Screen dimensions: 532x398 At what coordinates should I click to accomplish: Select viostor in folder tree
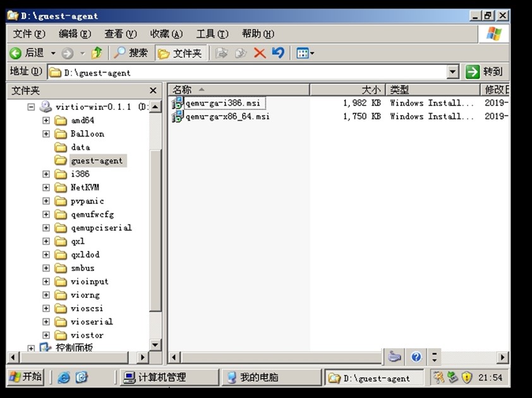pyautogui.click(x=87, y=335)
